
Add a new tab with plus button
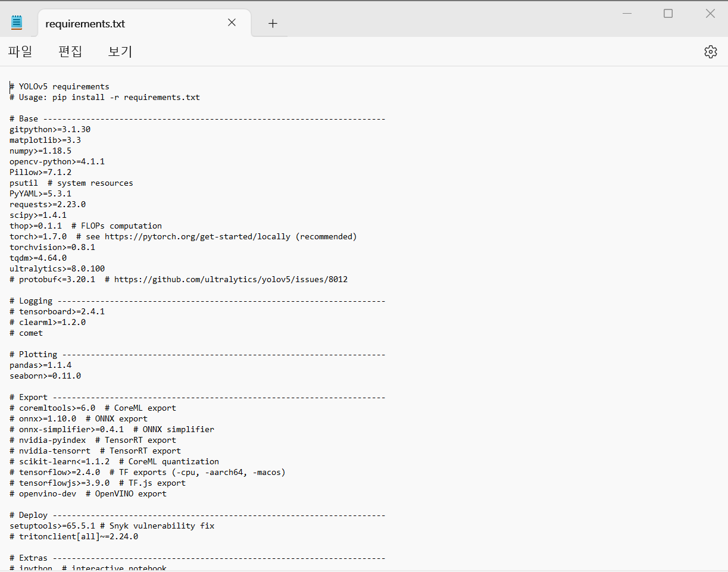click(x=273, y=23)
